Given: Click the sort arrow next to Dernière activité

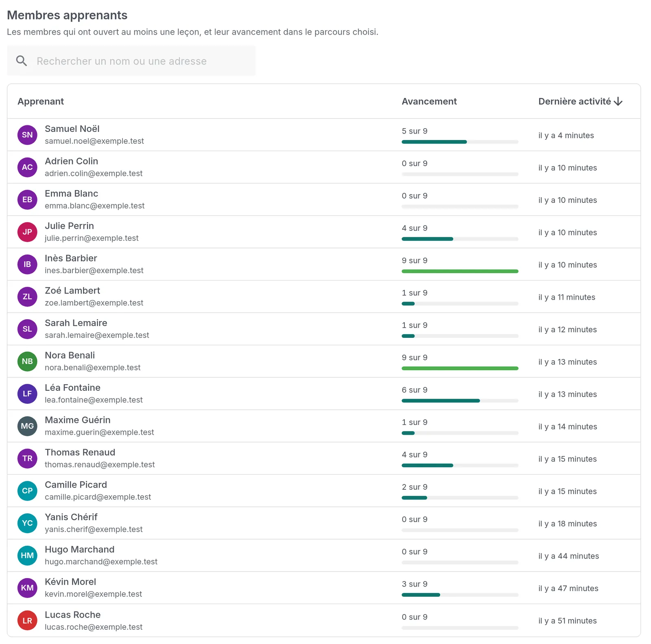Looking at the screenshot, I should pos(618,101).
